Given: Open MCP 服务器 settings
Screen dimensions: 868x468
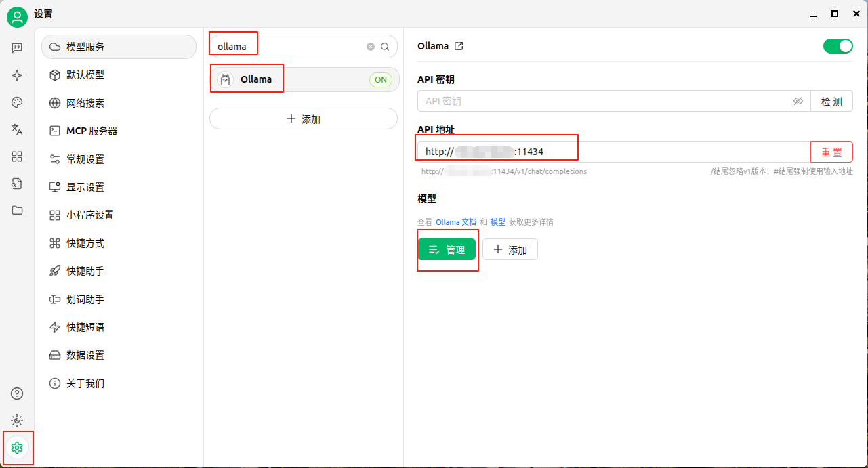Looking at the screenshot, I should pyautogui.click(x=119, y=131).
